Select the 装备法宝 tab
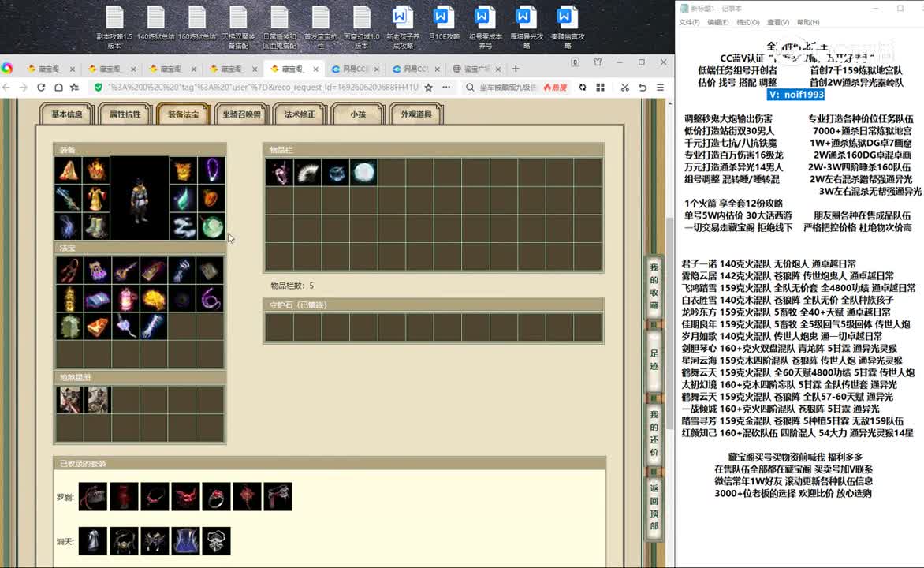Image resolution: width=924 pixels, height=568 pixels. (x=183, y=114)
